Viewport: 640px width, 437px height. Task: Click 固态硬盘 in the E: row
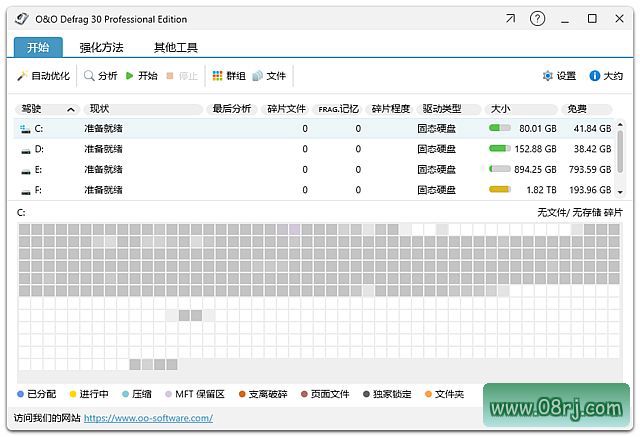[436, 169]
